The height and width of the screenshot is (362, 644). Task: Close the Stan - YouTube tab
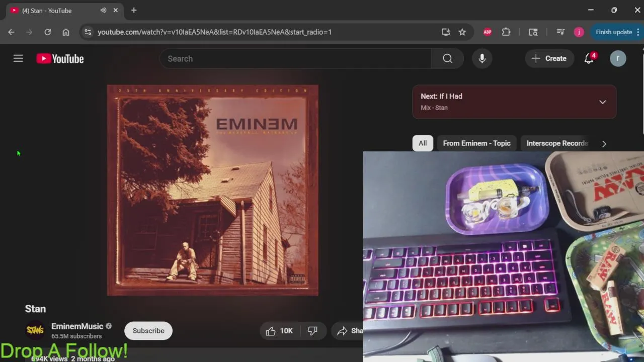(116, 10)
